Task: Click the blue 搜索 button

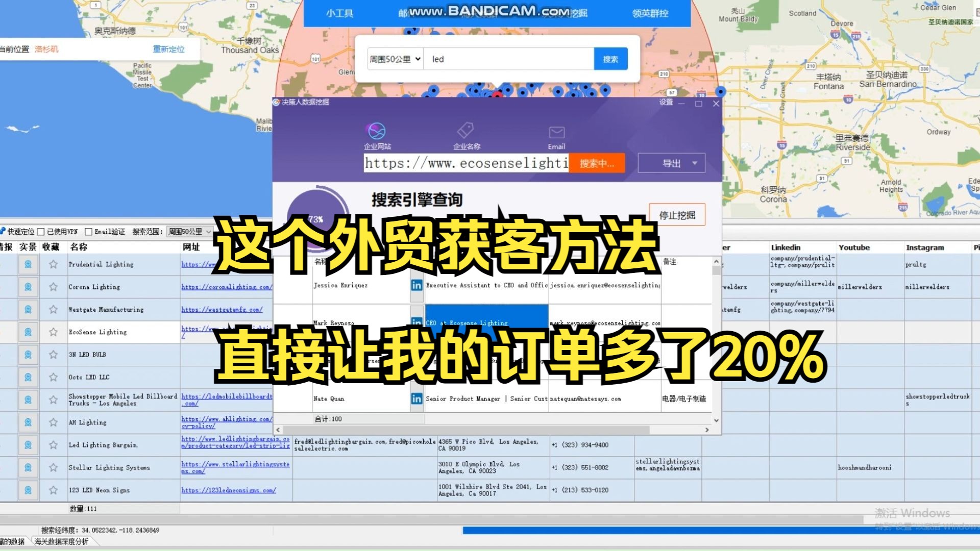Action: click(610, 59)
